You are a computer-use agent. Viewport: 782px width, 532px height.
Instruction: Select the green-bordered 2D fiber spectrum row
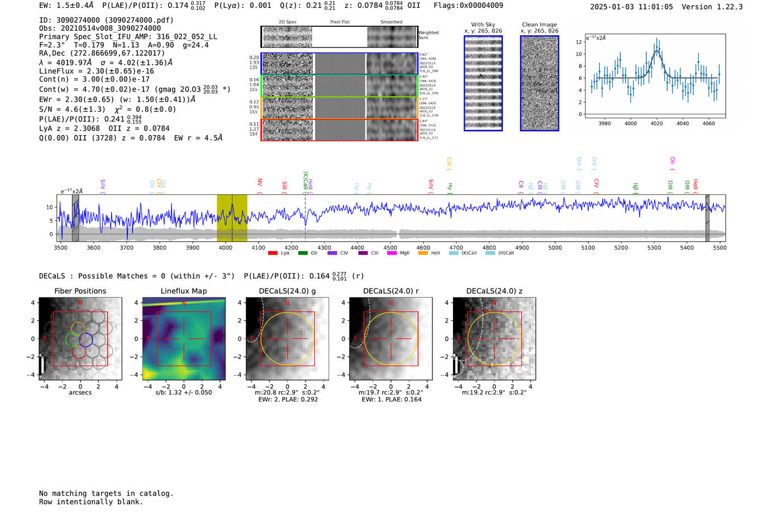339,86
